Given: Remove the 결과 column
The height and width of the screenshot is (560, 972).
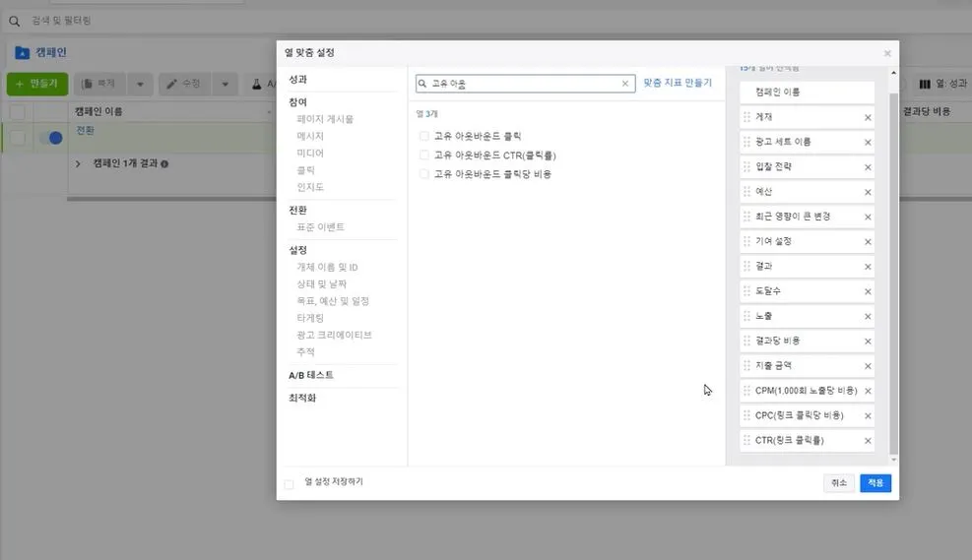Looking at the screenshot, I should pos(868,267).
